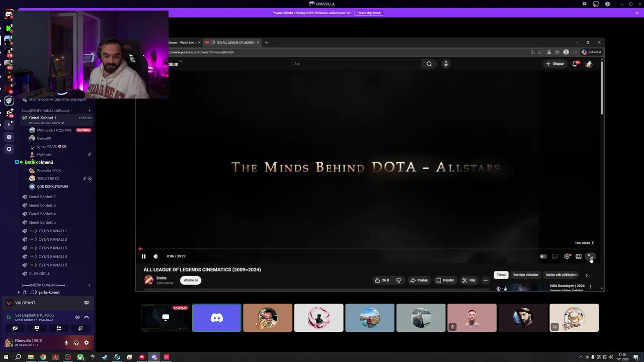Add channel to MÜZİK ODALARI category
The height and width of the screenshot is (362, 644).
click(x=90, y=285)
